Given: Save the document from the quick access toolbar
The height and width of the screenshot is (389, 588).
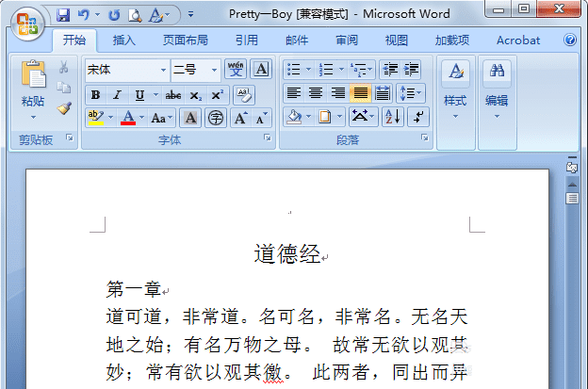Looking at the screenshot, I should (63, 15).
